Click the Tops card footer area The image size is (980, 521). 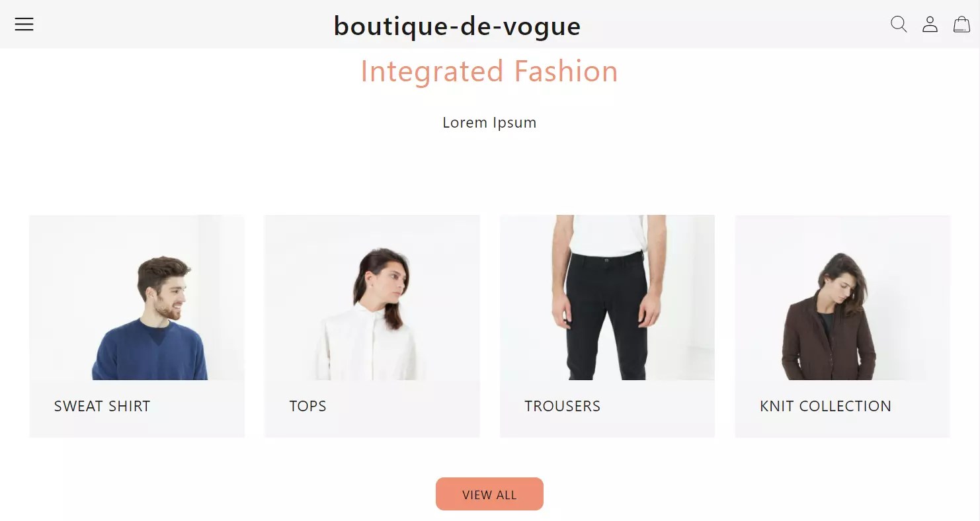(x=372, y=409)
